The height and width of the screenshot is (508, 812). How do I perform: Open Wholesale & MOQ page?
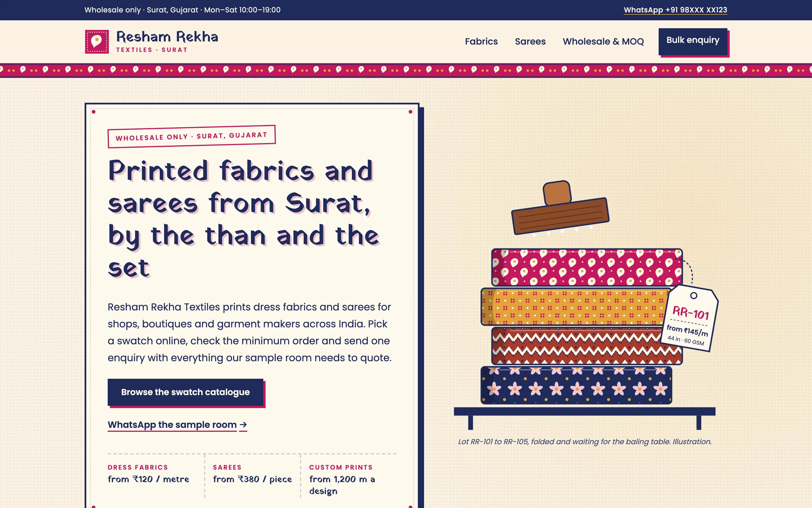point(603,41)
